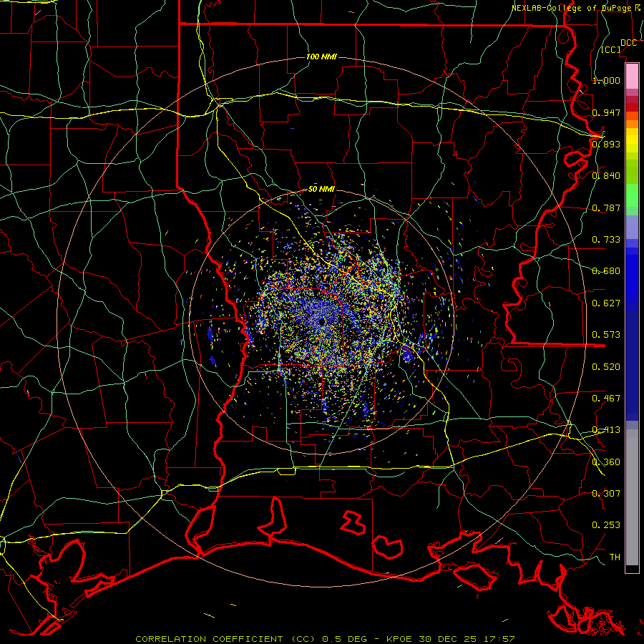The width and height of the screenshot is (644, 644).
Task: Pick the bright green color bar segment
Action: point(632,195)
